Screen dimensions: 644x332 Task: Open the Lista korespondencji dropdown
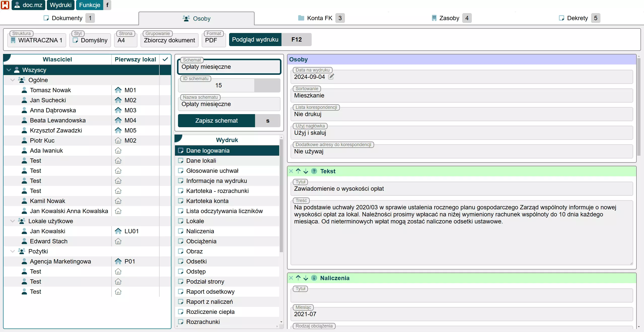coord(461,114)
